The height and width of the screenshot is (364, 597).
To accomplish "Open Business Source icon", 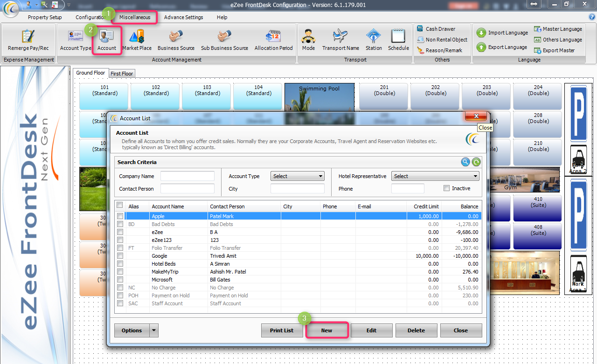I will pos(176,40).
